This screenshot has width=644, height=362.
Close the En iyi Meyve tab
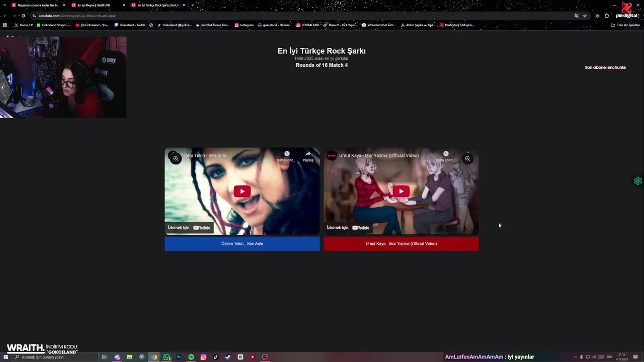pos(124,5)
